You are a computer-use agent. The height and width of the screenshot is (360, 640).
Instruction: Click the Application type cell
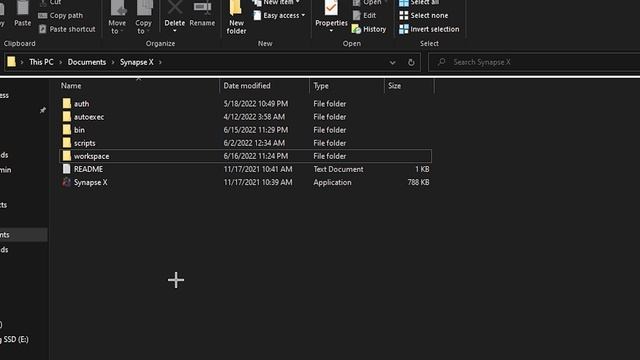coord(332,182)
